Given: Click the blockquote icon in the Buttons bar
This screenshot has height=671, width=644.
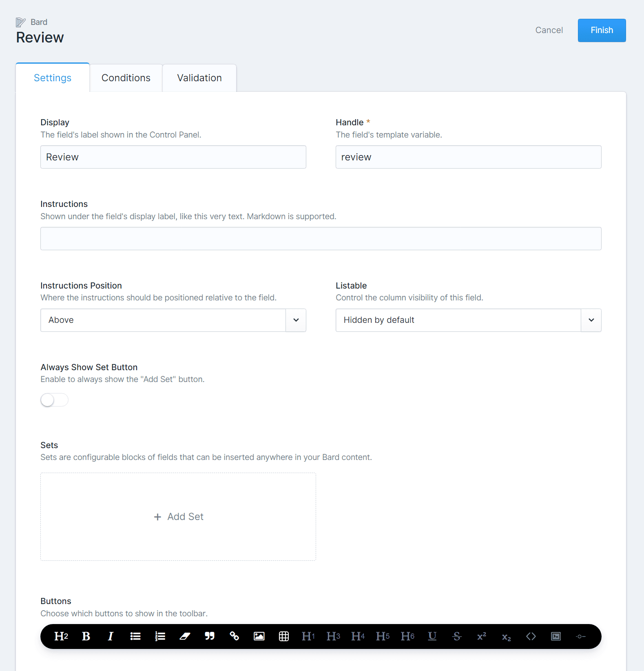Looking at the screenshot, I should pos(210,636).
